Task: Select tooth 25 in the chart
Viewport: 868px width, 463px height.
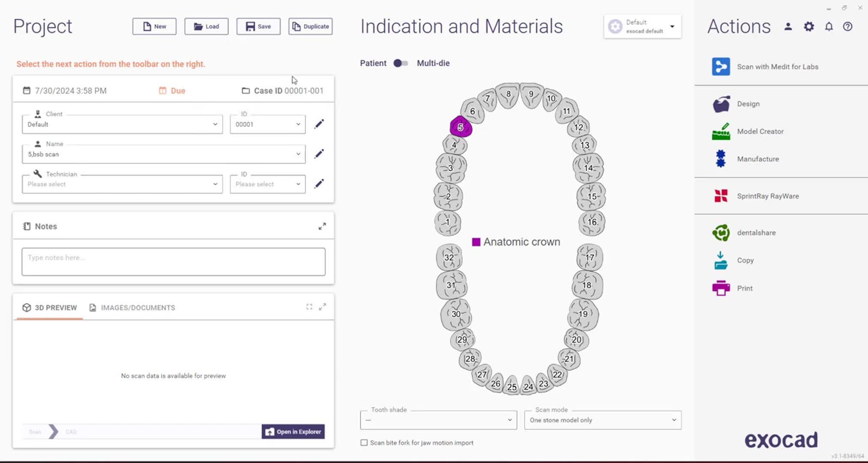Action: (512, 386)
